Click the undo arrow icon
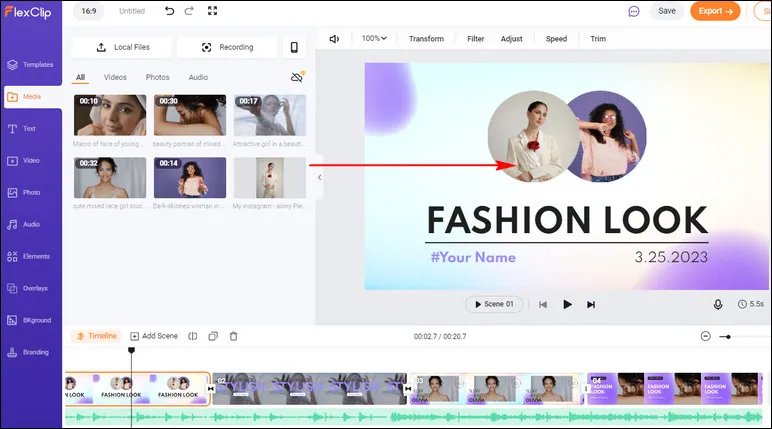 coord(169,11)
